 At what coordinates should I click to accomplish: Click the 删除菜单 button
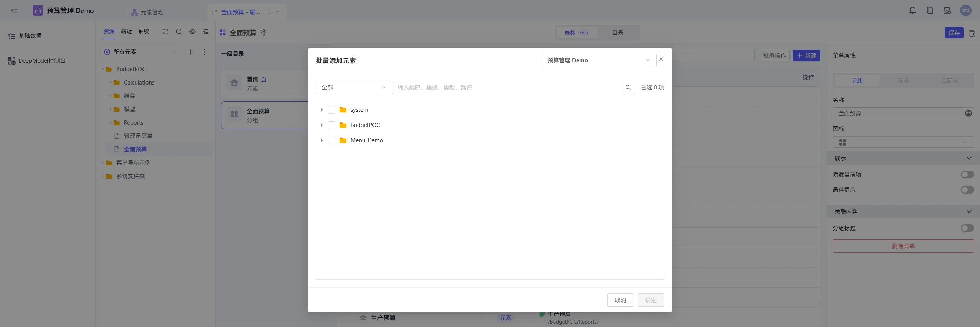coord(903,246)
